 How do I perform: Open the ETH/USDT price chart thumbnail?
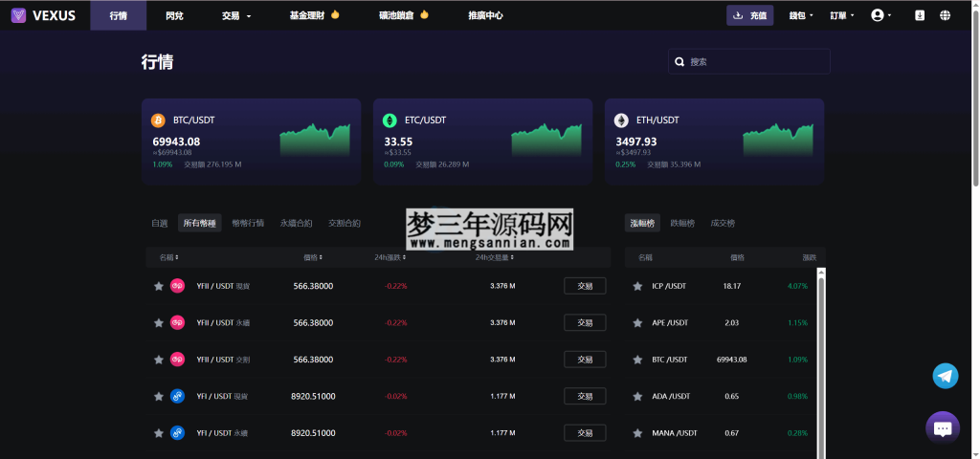pyautogui.click(x=778, y=140)
